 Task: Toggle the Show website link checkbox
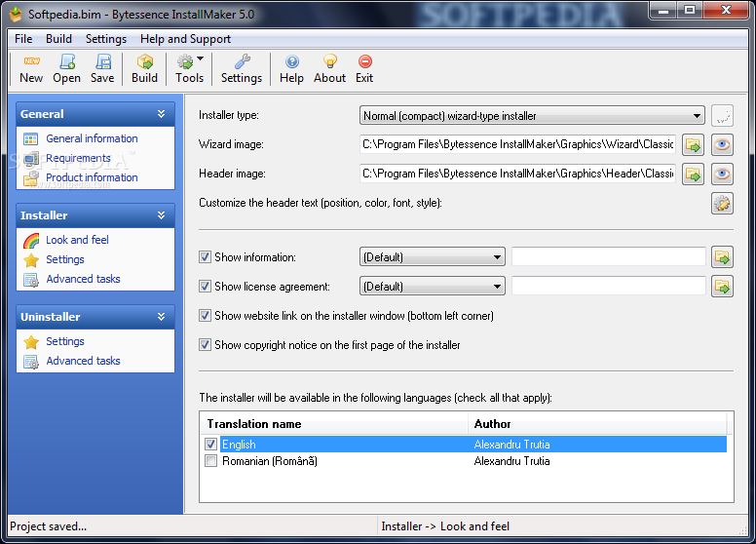pos(205,316)
